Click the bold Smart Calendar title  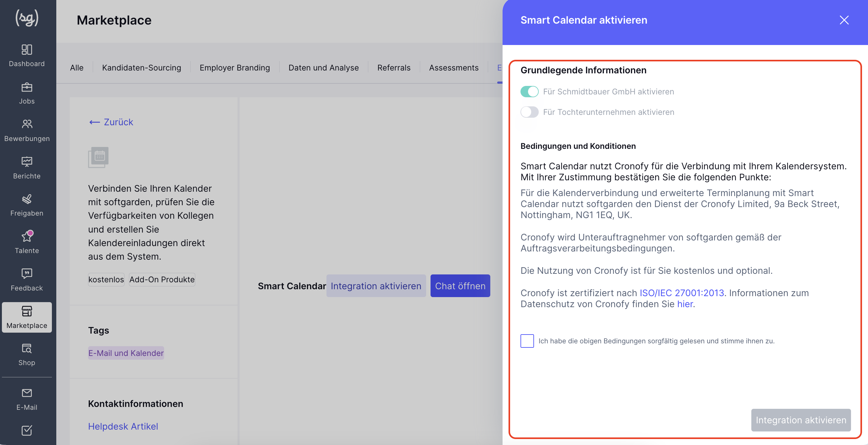coord(292,286)
